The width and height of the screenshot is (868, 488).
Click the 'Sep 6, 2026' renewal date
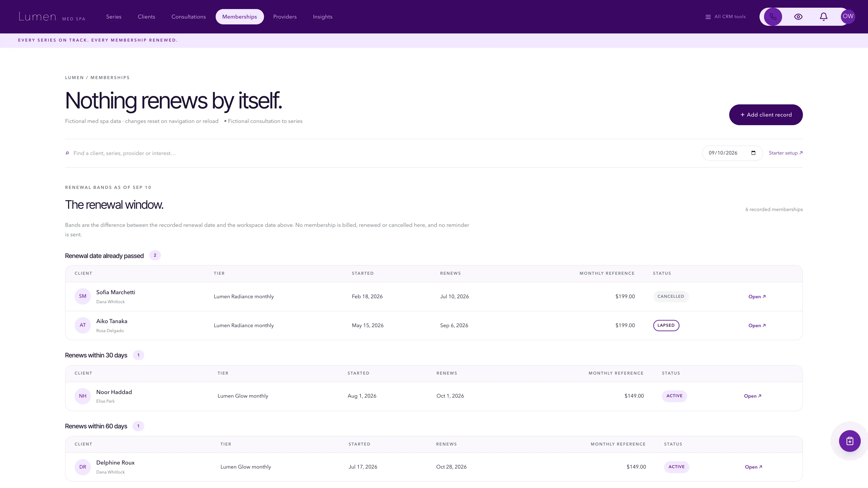(454, 325)
